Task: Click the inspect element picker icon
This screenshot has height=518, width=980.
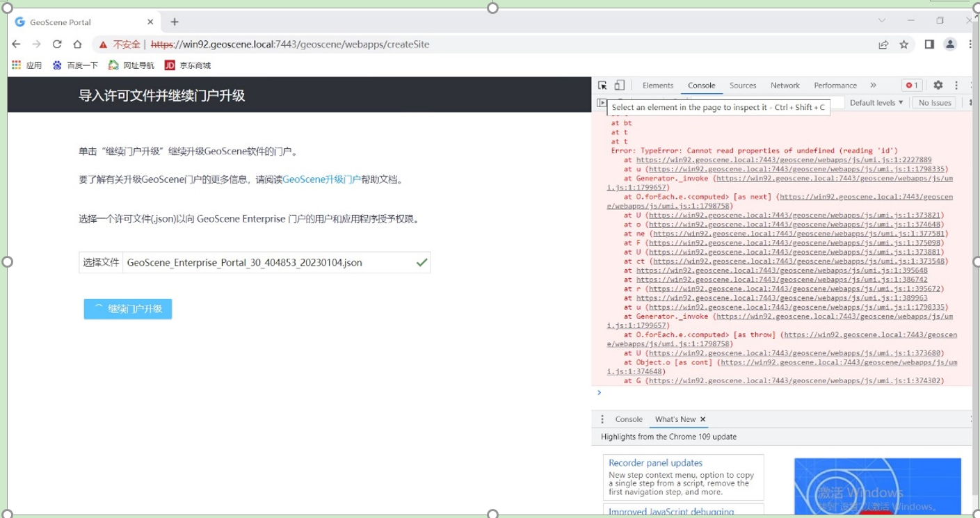Action: 602,86
